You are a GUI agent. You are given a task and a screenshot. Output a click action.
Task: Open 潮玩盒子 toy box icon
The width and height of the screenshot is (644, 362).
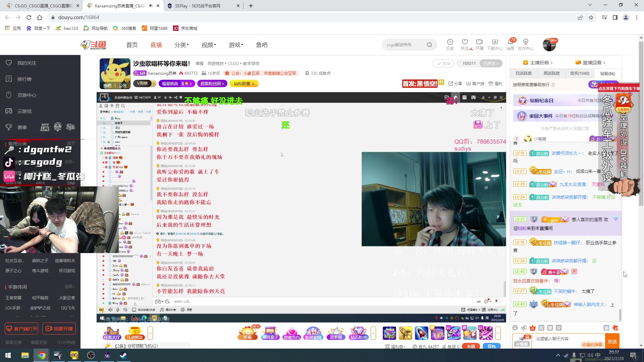270,333
